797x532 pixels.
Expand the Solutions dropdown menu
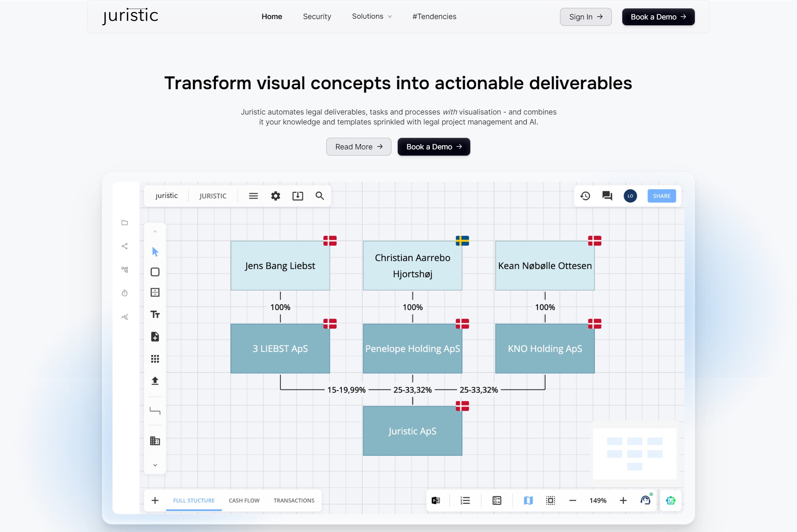point(371,16)
